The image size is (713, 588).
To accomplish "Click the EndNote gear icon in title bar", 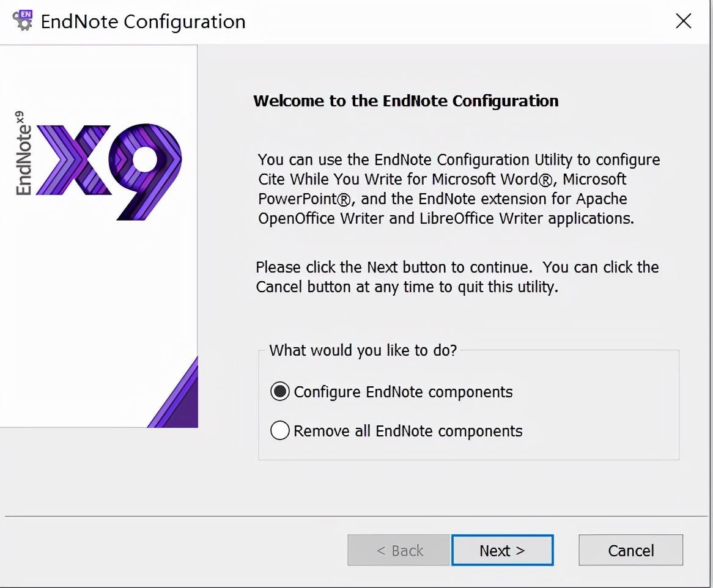I will point(23,20).
